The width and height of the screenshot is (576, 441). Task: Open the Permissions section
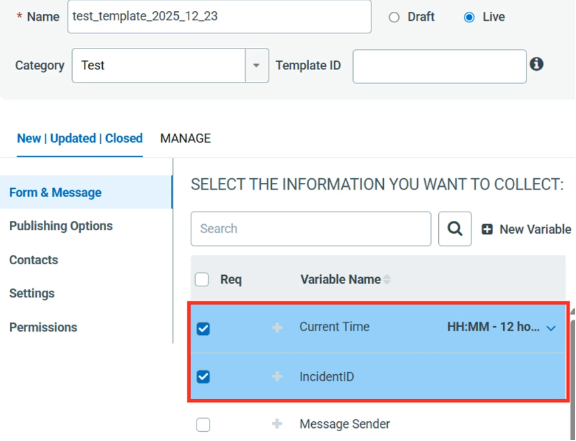43,327
